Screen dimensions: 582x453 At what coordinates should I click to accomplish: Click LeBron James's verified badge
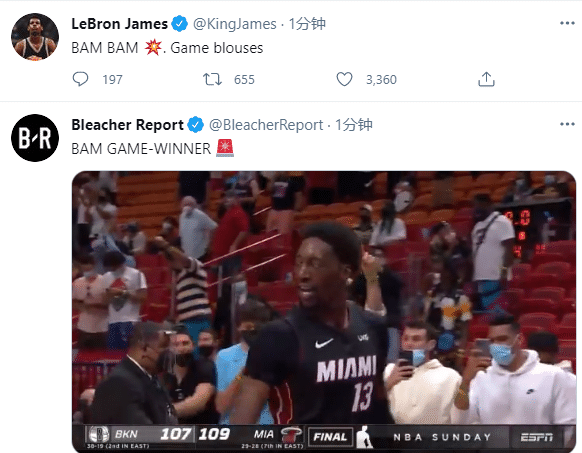180,24
